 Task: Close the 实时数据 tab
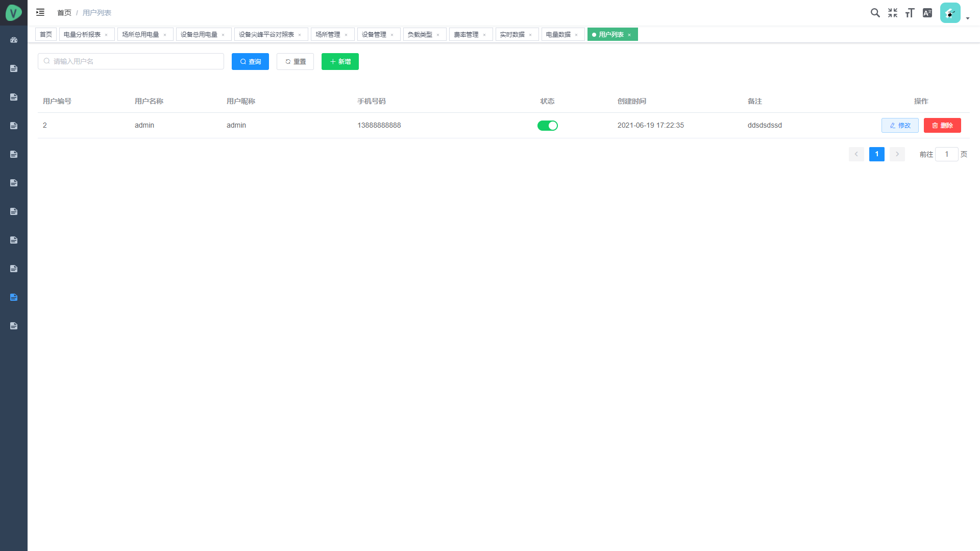click(x=530, y=35)
